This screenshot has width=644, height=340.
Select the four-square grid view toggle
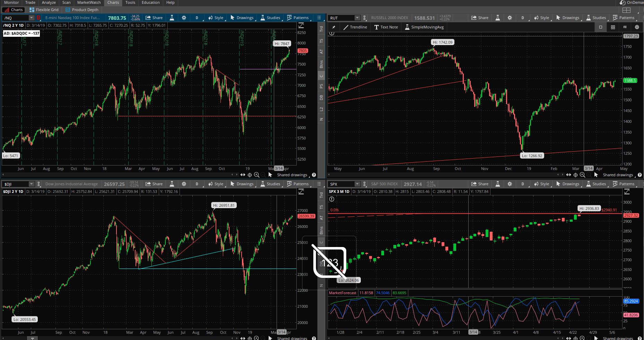(x=613, y=27)
